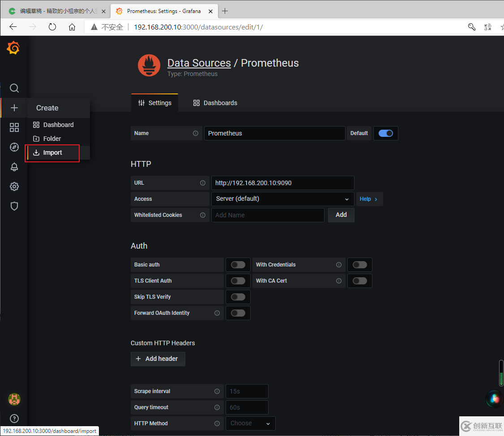The height and width of the screenshot is (436, 504).
Task: Click info icon next to Forward OAuth Identity
Action: click(x=217, y=313)
